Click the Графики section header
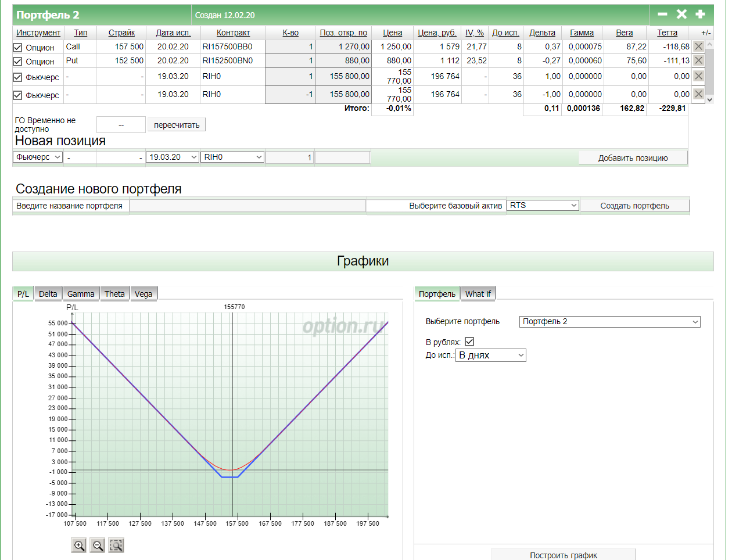732x560 pixels. [x=363, y=261]
